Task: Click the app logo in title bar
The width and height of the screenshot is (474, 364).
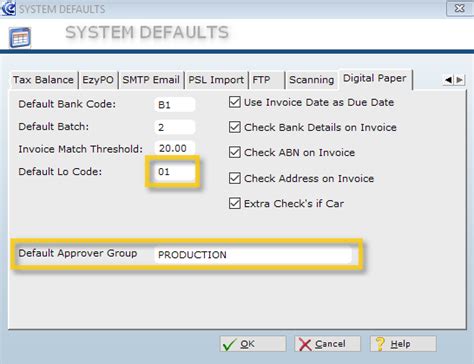Action: [8, 8]
